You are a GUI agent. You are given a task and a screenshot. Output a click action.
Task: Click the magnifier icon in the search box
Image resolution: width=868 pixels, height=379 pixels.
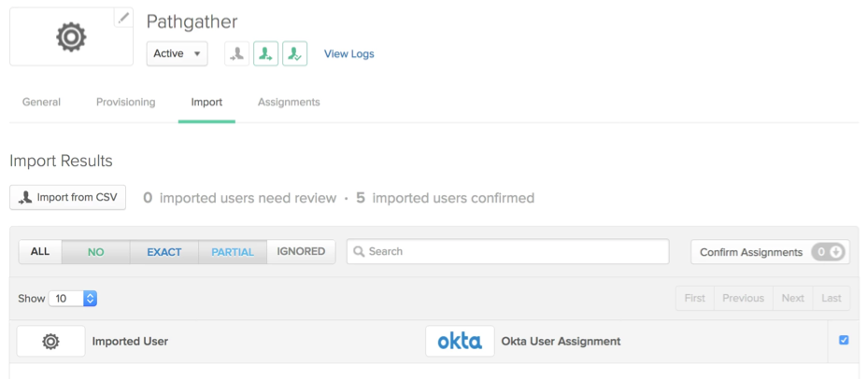click(359, 252)
